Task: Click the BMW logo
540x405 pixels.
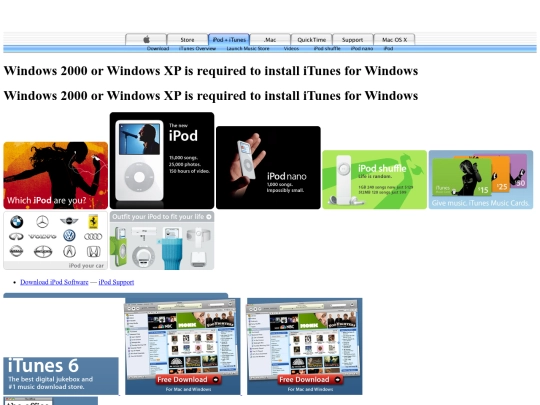Action: (x=17, y=222)
